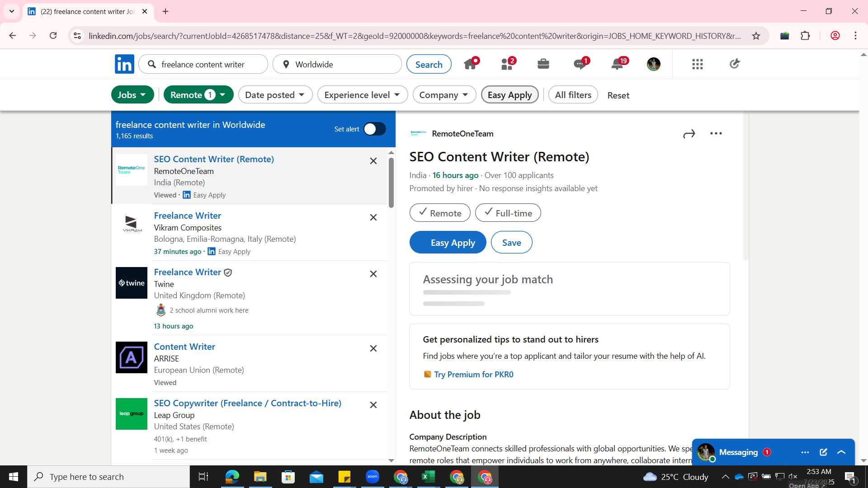
Task: Click the Premium retry arrow icon in navbar
Action: coord(735,64)
